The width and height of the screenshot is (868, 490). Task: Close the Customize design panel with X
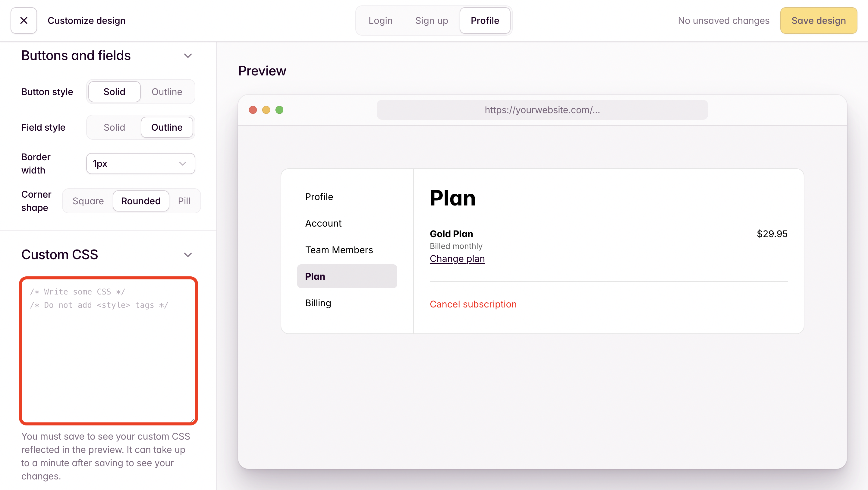pos(24,21)
